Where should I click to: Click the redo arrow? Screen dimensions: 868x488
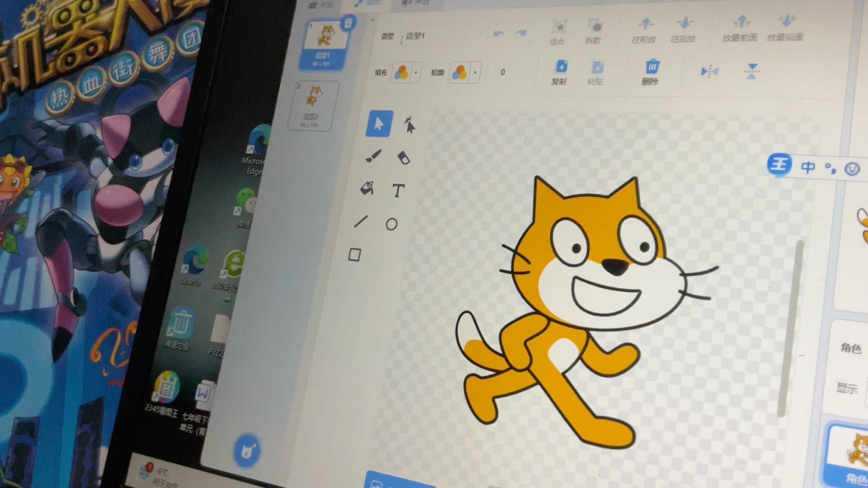click(521, 33)
